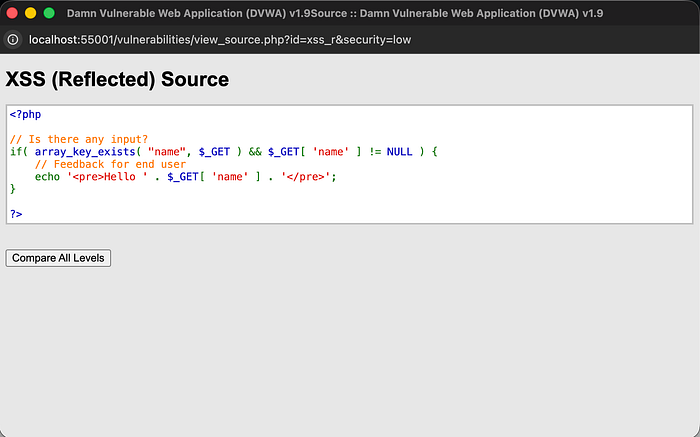
Task: Click the echo statement keyword
Action: [x=47, y=177]
